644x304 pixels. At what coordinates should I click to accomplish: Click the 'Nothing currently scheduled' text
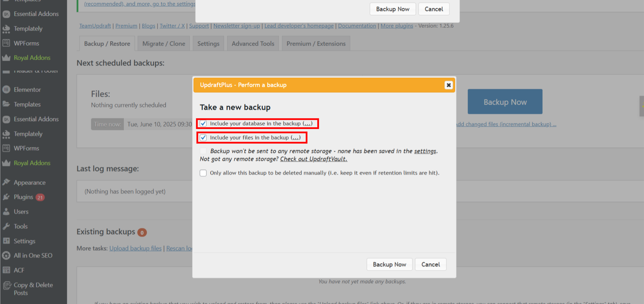pyautogui.click(x=129, y=105)
